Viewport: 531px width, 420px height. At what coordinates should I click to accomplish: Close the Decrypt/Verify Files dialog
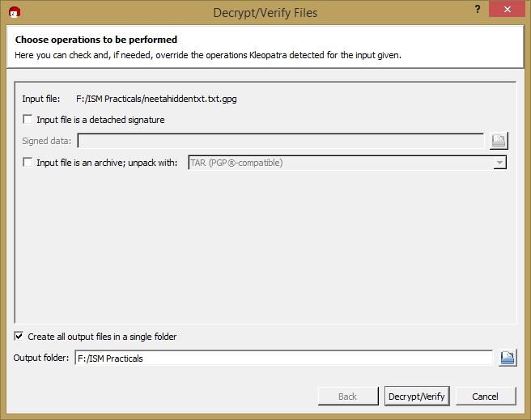point(506,10)
